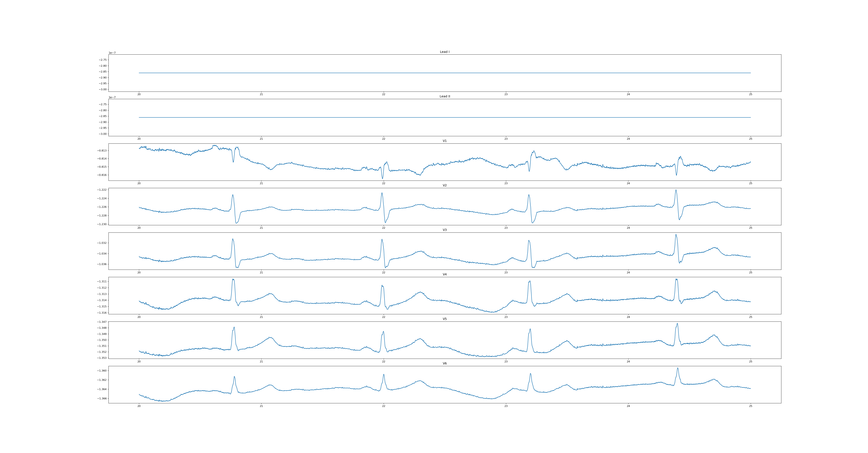The height and width of the screenshot is (453, 868).
Task: Click the first tall spike in V2 trace
Action: (233, 195)
